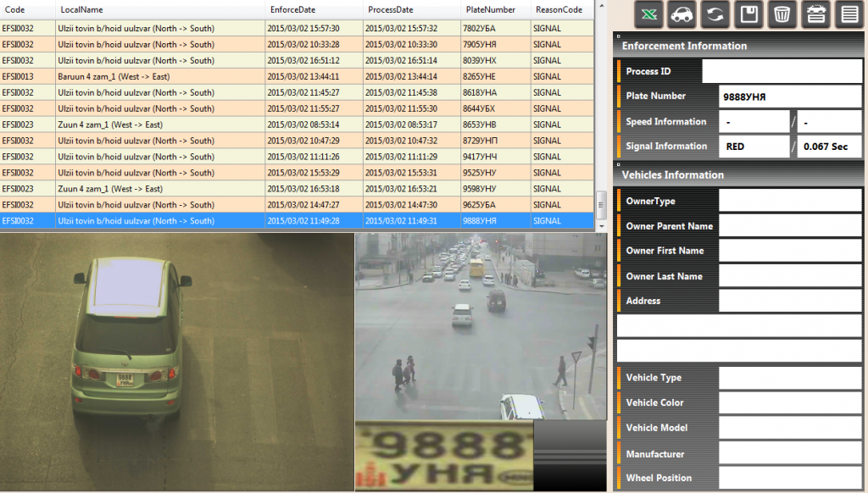Click the floppy disk save icon

pyautogui.click(x=748, y=14)
